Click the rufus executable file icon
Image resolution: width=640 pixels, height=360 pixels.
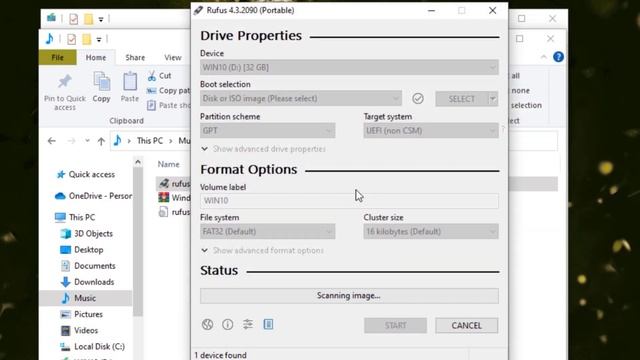pyautogui.click(x=164, y=184)
